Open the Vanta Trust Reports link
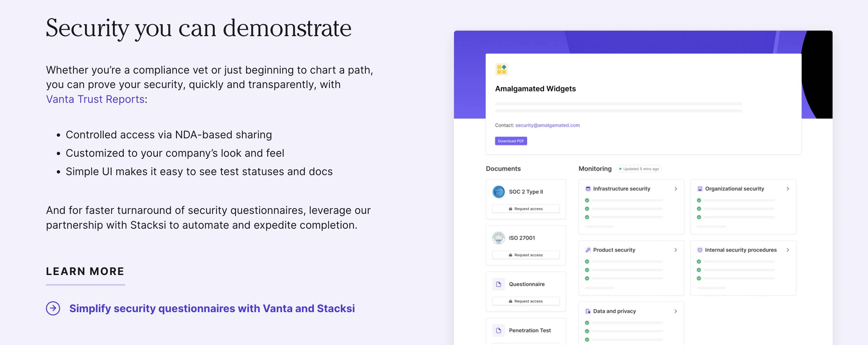Image resolution: width=868 pixels, height=345 pixels. click(95, 99)
